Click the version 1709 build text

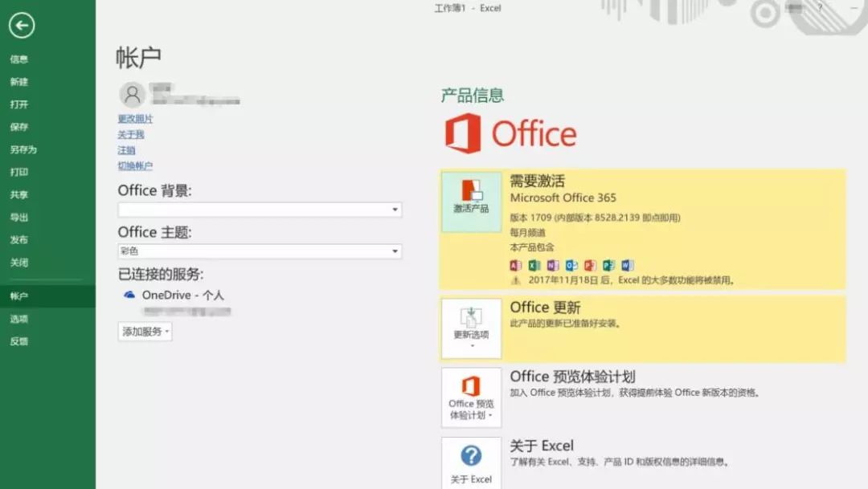coord(595,218)
